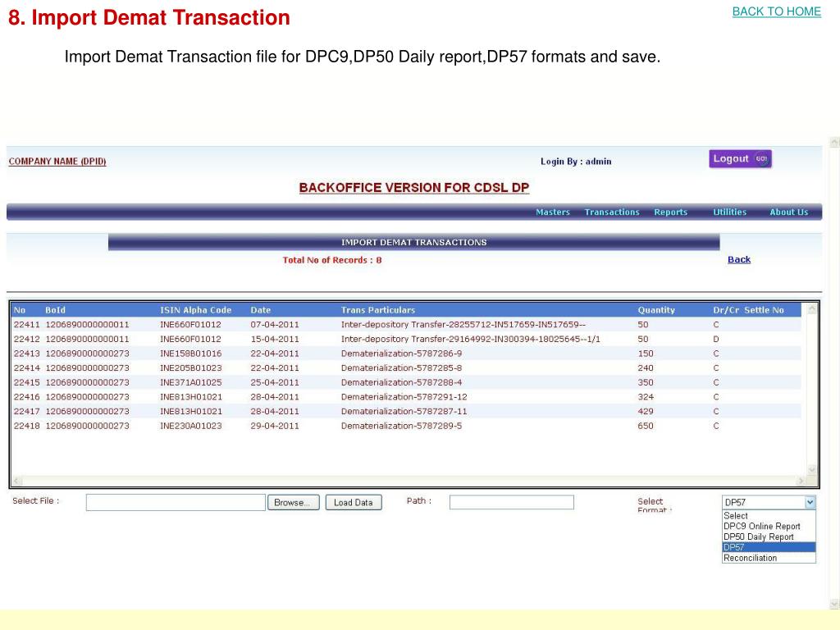Image resolution: width=840 pixels, height=630 pixels.
Task: Click the grid's horizontal scrollbar right arrow
Action: tap(801, 481)
